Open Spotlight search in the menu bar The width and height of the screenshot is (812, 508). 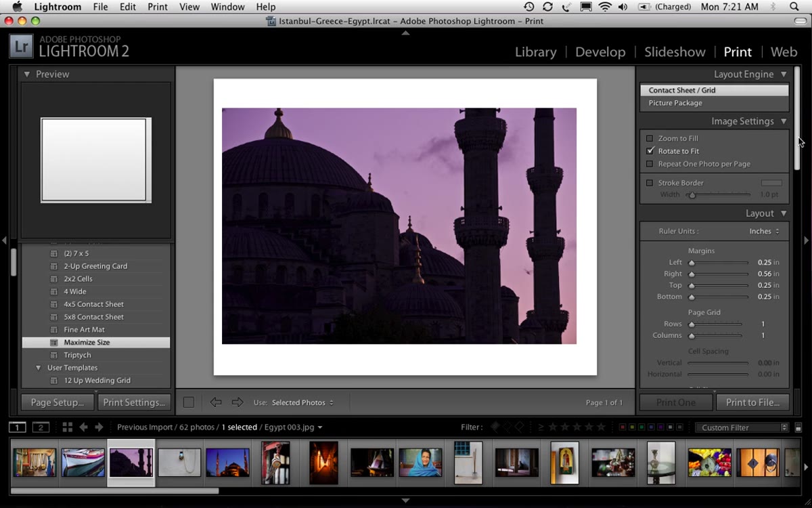coord(794,7)
